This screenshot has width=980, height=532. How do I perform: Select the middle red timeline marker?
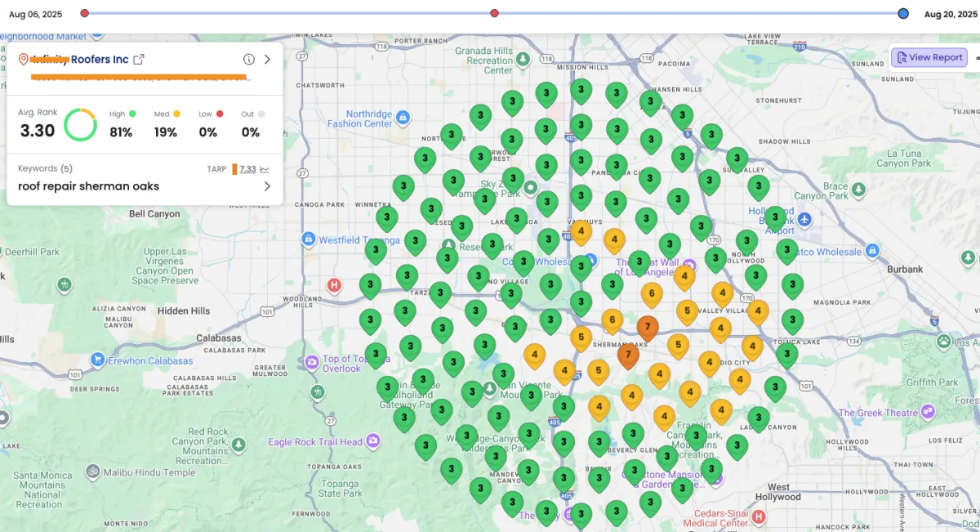tap(494, 13)
